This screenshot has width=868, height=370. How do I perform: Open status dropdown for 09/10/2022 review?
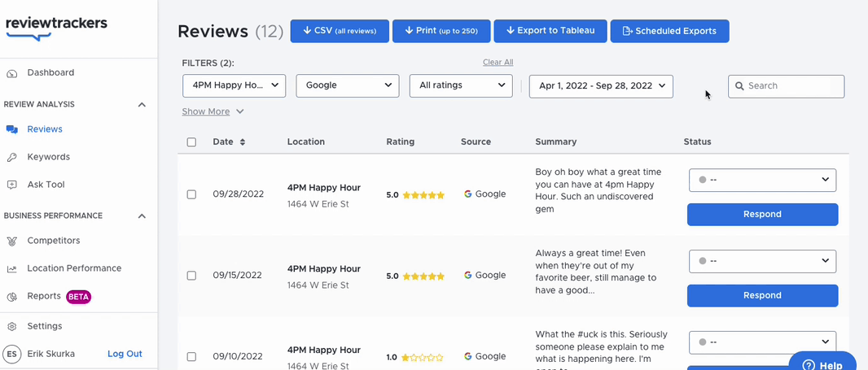click(762, 342)
